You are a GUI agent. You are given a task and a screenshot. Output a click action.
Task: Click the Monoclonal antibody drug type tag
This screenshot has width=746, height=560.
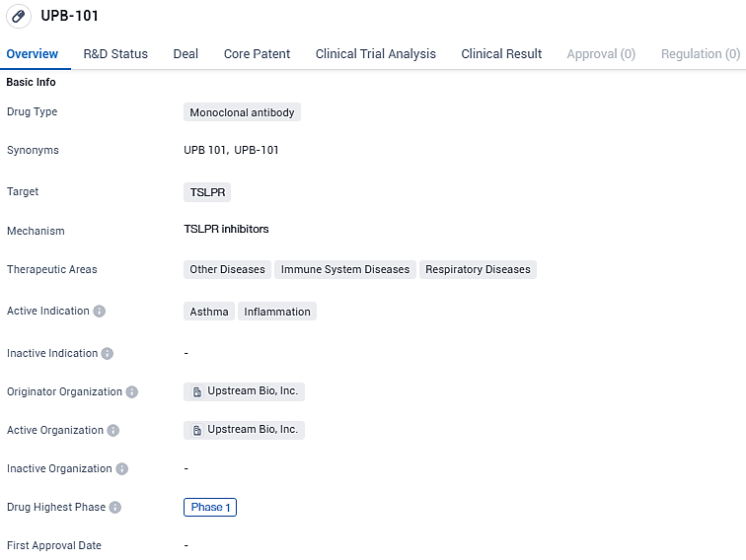[x=242, y=112]
